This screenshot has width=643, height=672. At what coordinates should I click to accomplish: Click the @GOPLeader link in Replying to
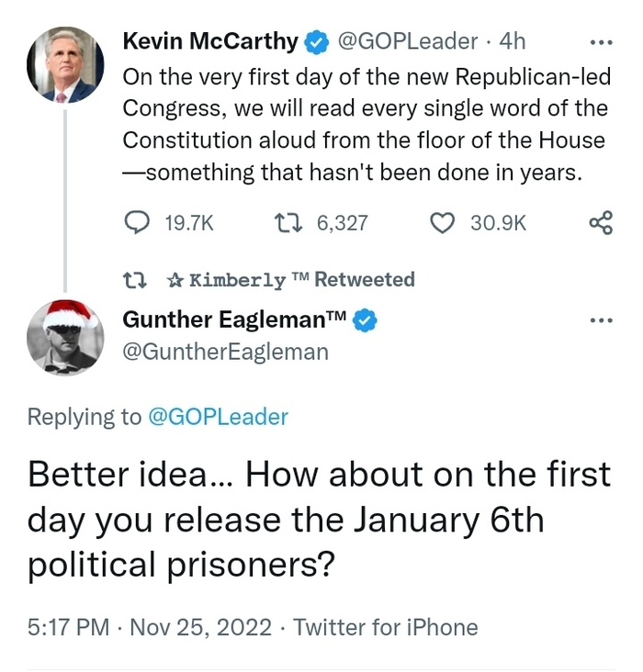pyautogui.click(x=218, y=417)
